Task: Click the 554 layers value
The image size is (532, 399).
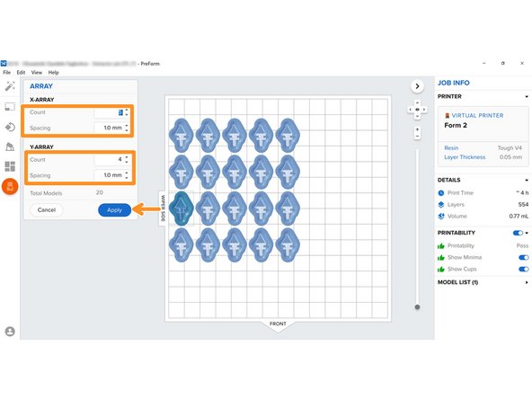Action: pyautogui.click(x=523, y=205)
